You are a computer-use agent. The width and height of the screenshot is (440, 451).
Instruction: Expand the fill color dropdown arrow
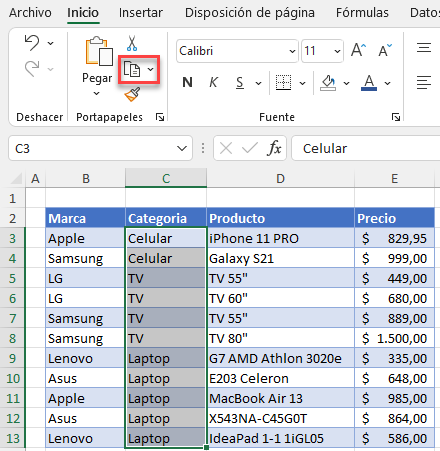pyautogui.click(x=347, y=83)
